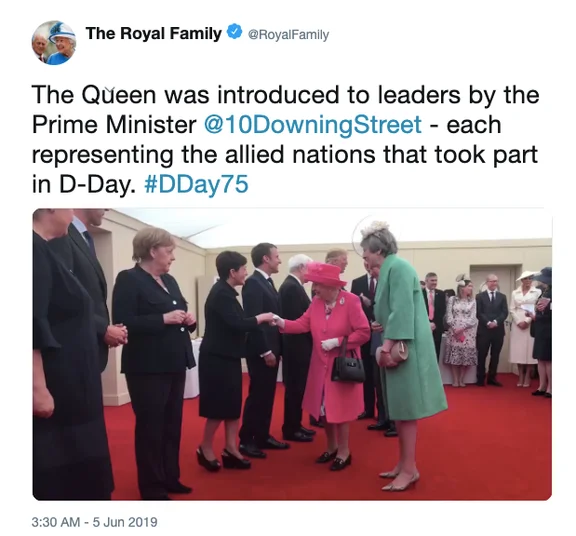This screenshot has height=536, width=576.
Task: Open the tweet's attached photo
Action: [292, 354]
